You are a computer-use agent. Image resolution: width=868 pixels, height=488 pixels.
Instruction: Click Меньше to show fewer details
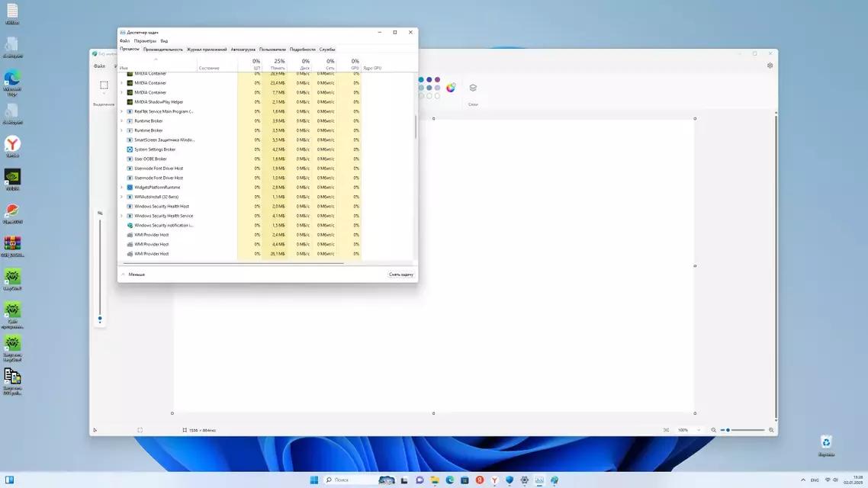pos(133,274)
